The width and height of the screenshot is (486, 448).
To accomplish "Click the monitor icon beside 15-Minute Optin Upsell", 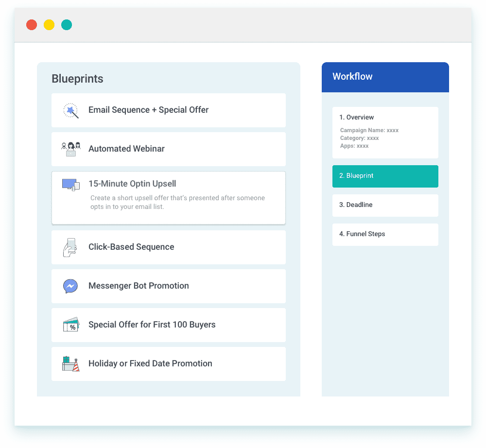I will 71,185.
